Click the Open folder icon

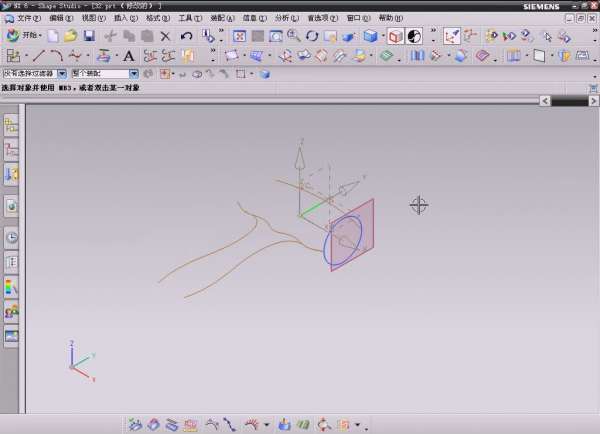click(x=71, y=36)
